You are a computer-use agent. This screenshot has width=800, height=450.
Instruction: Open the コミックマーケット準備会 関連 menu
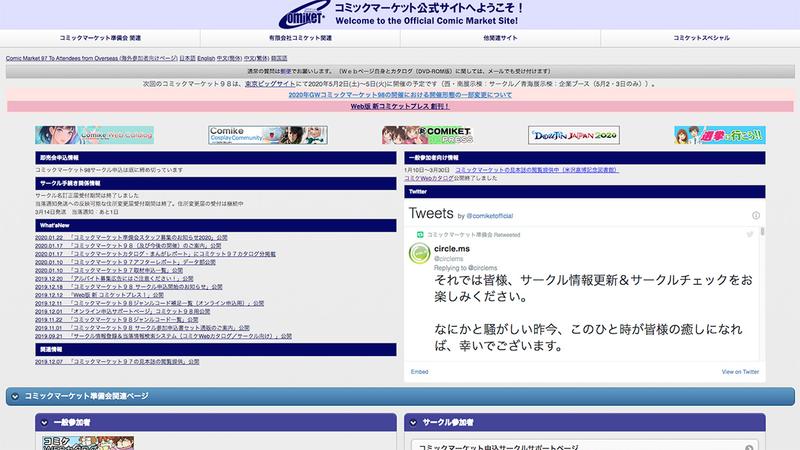[100, 38]
